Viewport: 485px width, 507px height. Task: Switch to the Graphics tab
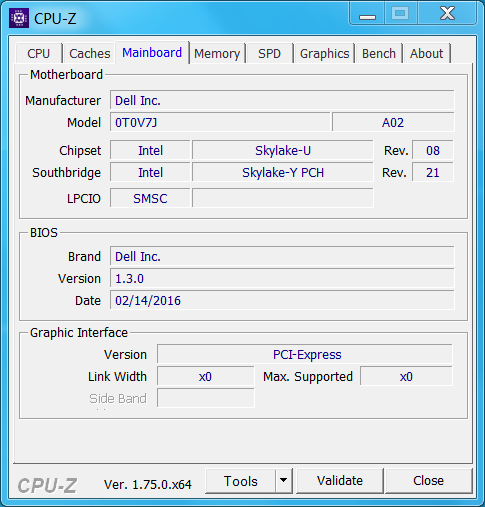[324, 54]
